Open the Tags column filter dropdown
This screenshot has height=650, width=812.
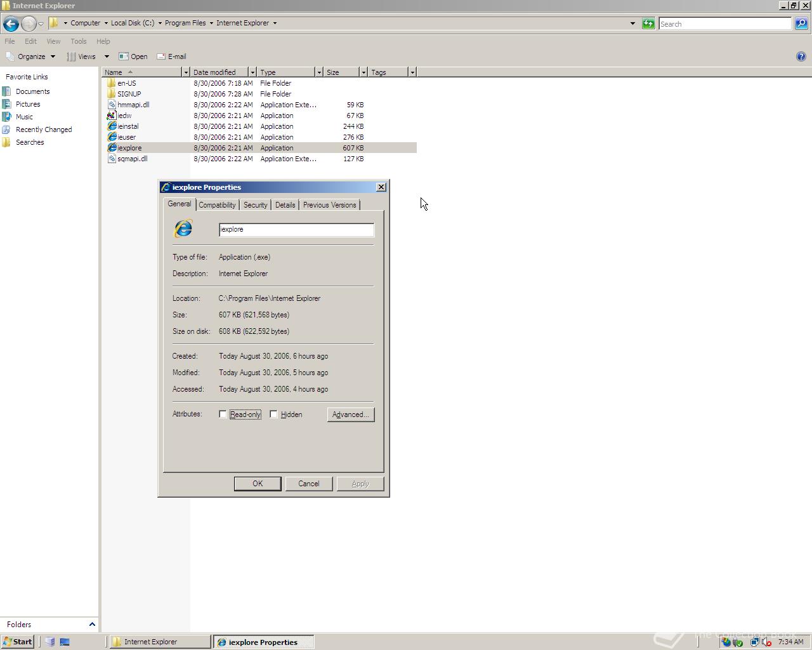coord(412,72)
